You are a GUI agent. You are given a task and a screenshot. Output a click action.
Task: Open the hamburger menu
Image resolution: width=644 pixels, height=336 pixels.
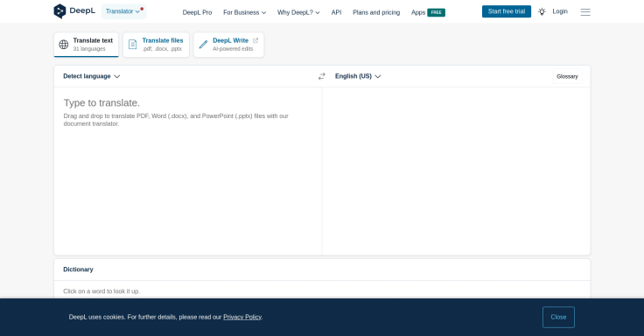pyautogui.click(x=585, y=12)
